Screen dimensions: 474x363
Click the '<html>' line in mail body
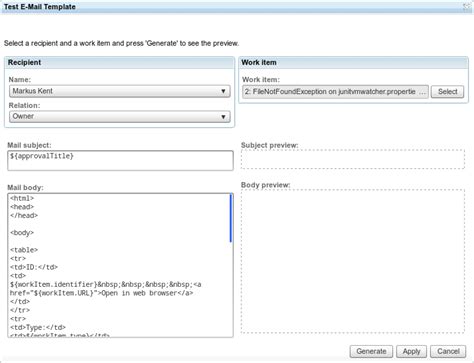click(22, 198)
